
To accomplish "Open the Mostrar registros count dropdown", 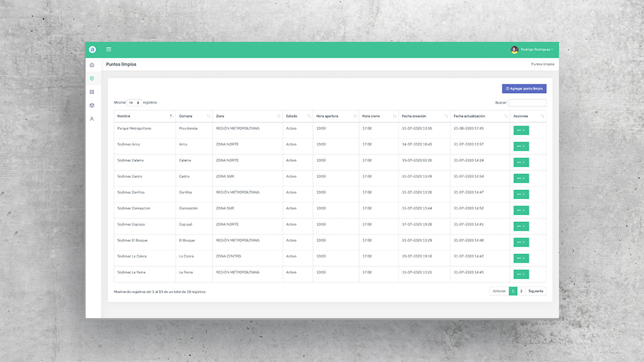I will pyautogui.click(x=134, y=102).
